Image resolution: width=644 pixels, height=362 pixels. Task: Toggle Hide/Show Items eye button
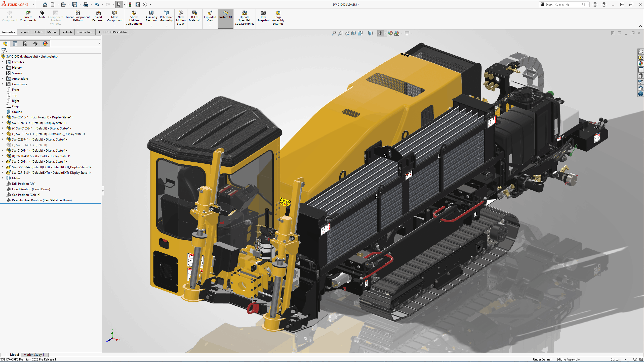point(380,33)
